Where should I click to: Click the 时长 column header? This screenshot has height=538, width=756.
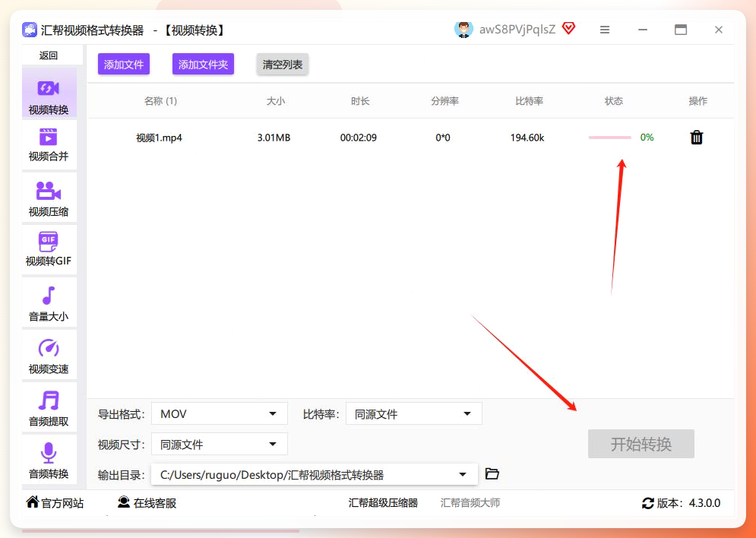[x=360, y=101]
